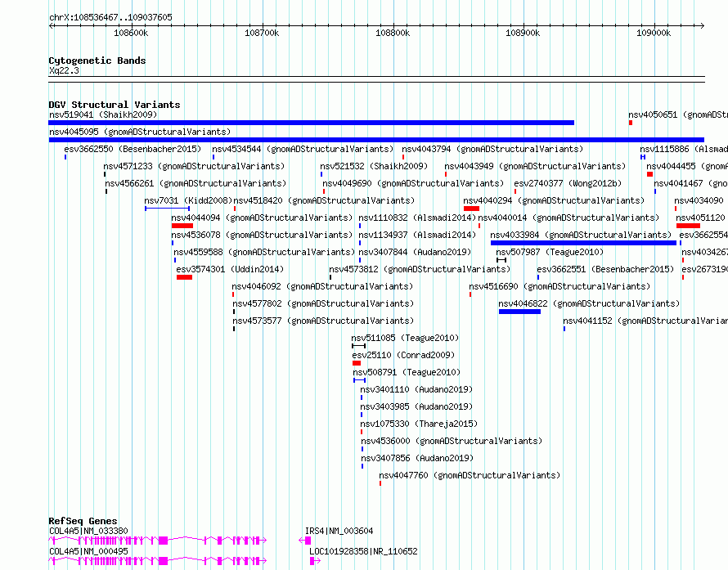The width and height of the screenshot is (728, 570).
Task: Open nsv4534544 gnomAD variant label
Action: click(x=303, y=149)
